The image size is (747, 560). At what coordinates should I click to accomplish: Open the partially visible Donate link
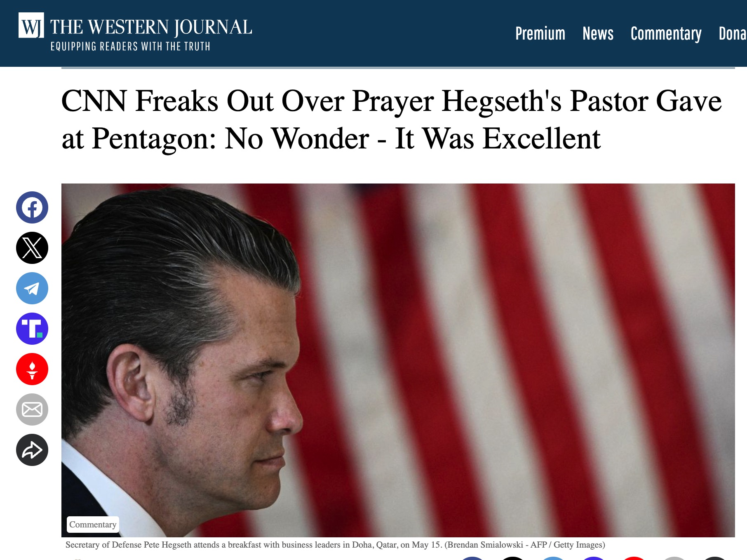tap(733, 33)
